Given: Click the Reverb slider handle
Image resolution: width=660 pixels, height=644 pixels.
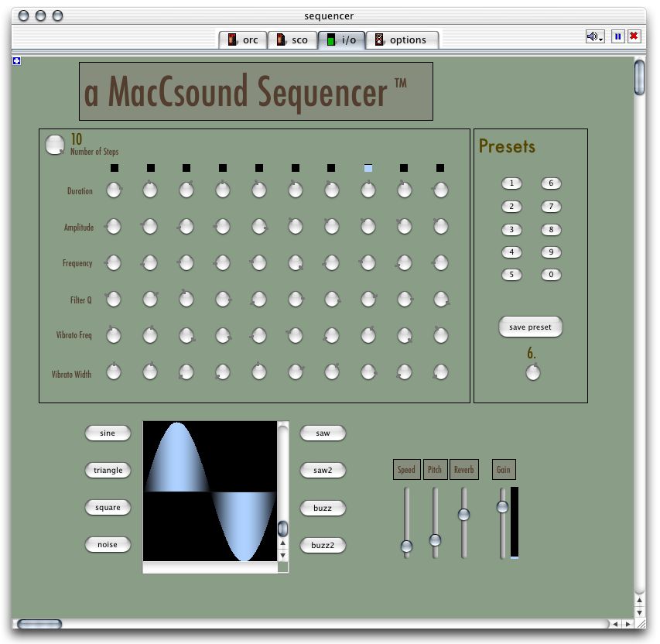Looking at the screenshot, I should (463, 514).
